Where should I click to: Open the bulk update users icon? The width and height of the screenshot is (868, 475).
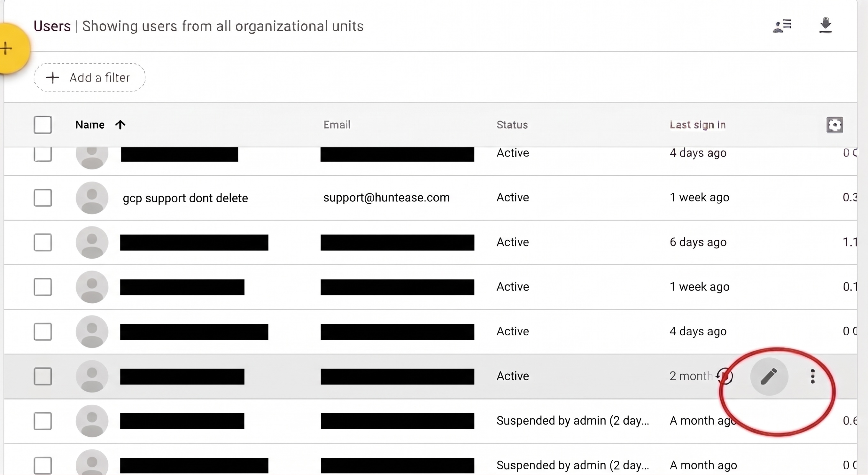782,26
